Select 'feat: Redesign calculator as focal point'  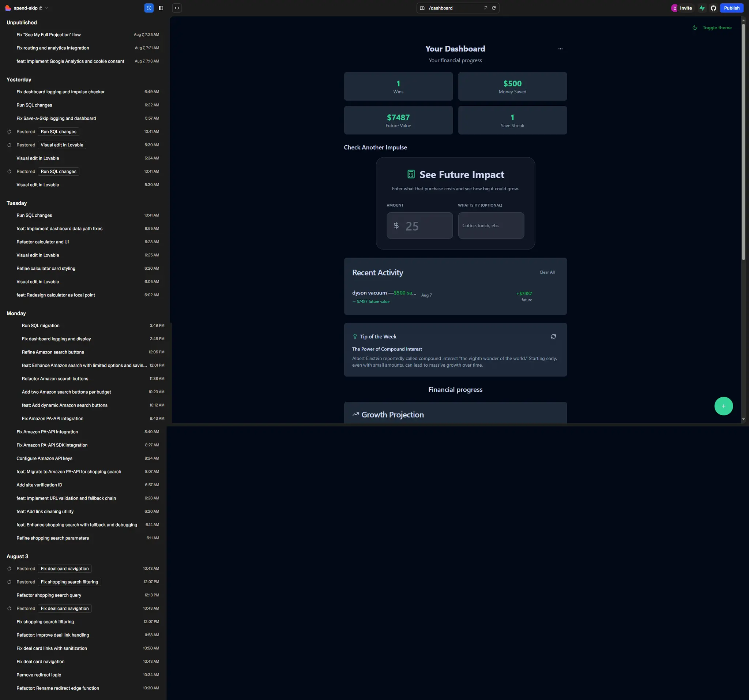[x=83, y=295]
